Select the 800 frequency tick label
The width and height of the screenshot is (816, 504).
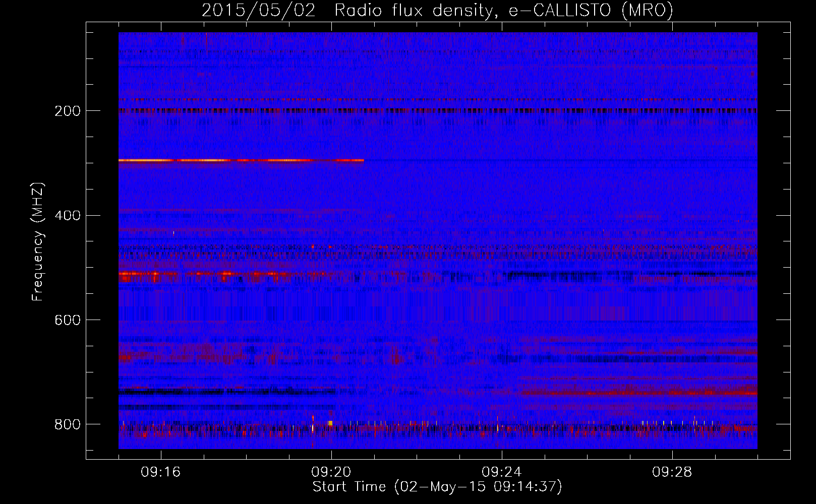pos(68,424)
